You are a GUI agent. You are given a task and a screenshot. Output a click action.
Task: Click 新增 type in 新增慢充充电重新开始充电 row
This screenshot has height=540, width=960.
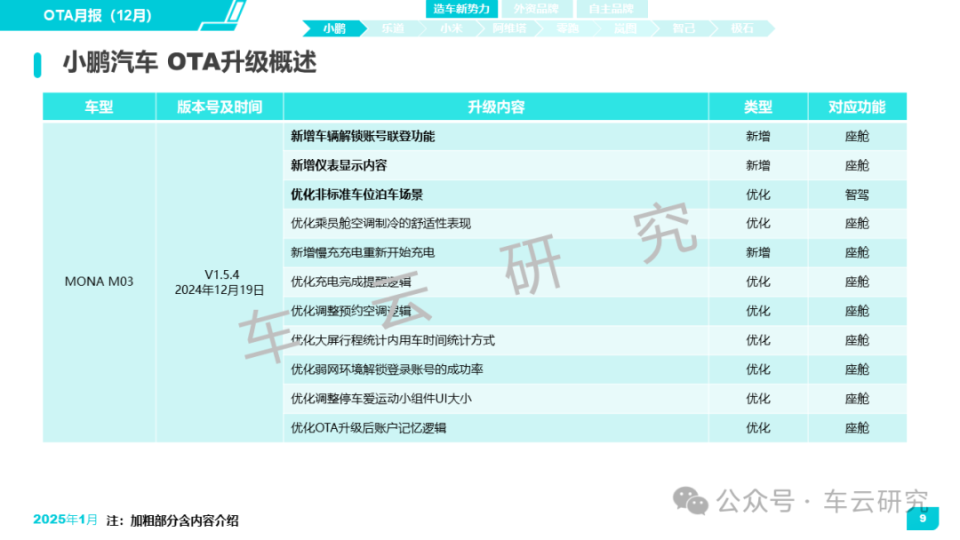758,252
